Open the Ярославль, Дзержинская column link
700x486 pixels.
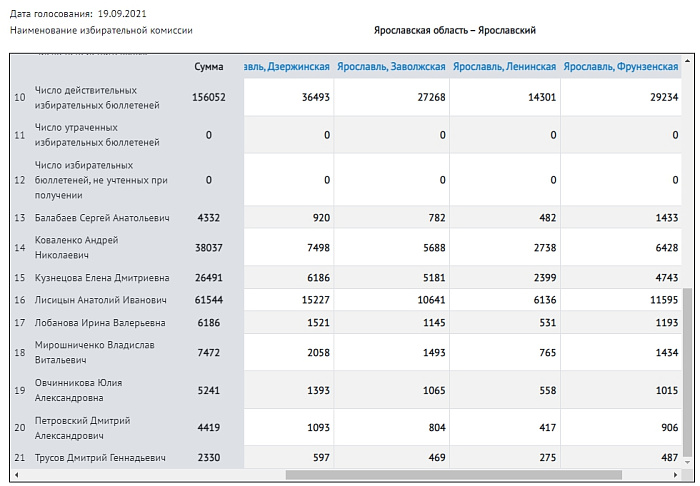(287, 67)
